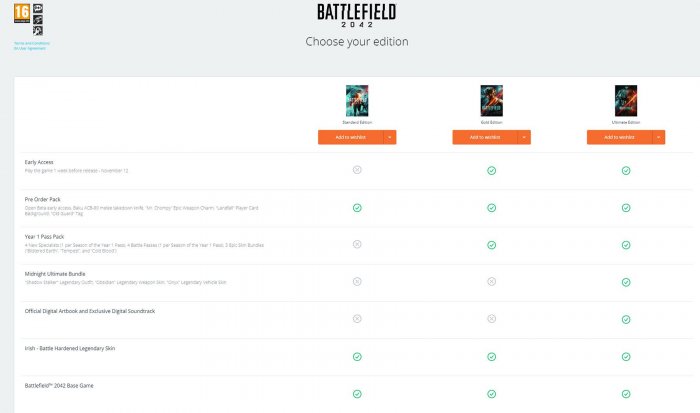Screen dimensions: 700x413
Task: Click Ultimate Edition Irish Legendary Skin checkmark
Action: pyautogui.click(x=625, y=356)
